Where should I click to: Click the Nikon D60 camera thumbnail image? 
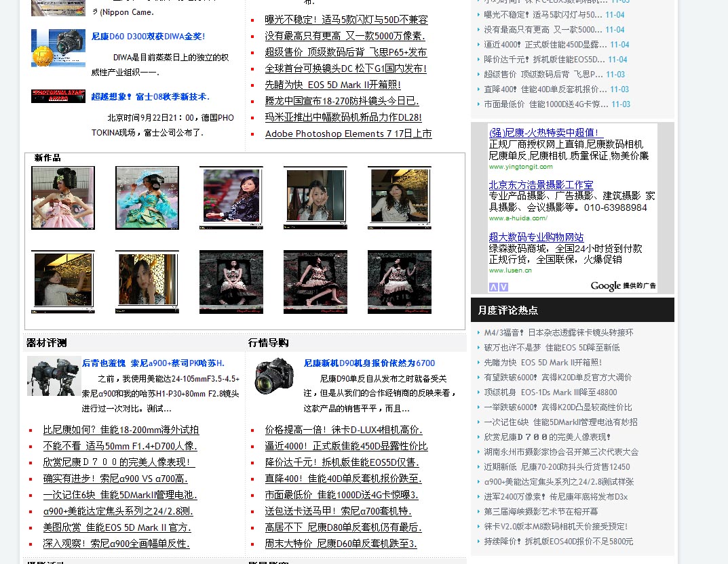pyautogui.click(x=58, y=47)
